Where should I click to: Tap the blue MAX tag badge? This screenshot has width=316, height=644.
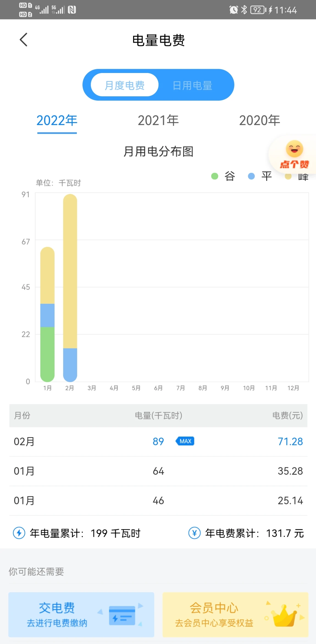185,441
